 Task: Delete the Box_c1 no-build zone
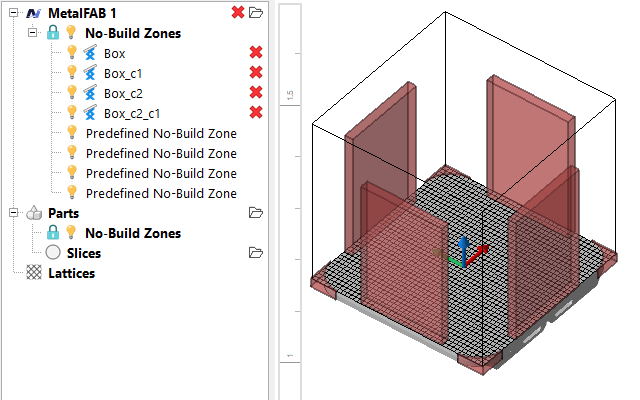[x=256, y=72]
